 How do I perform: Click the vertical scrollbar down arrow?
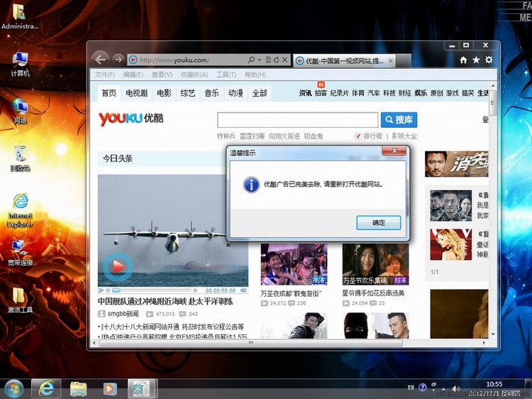[x=493, y=334]
